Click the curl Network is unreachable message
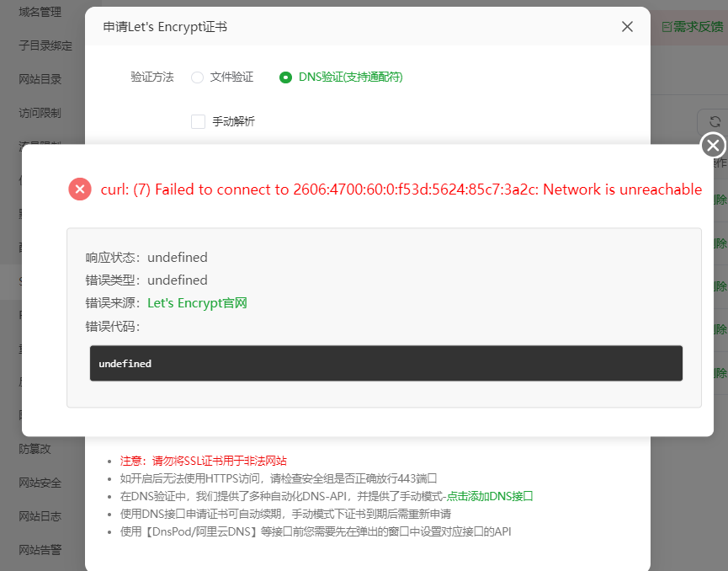The width and height of the screenshot is (728, 571). click(x=401, y=189)
